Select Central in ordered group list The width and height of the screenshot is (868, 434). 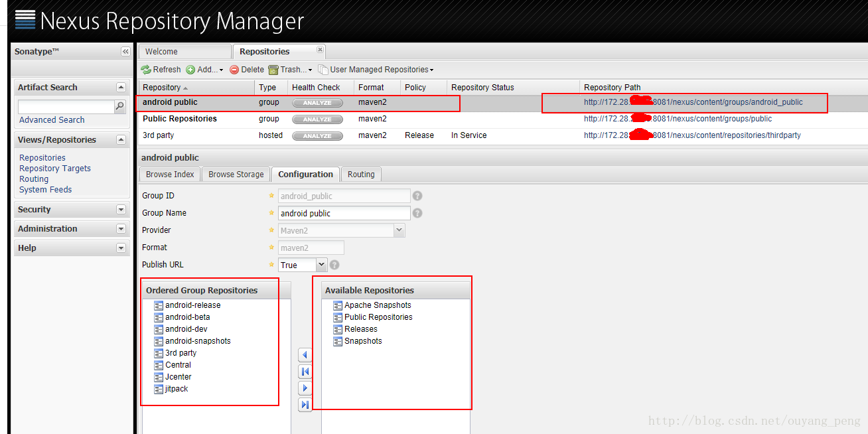(178, 365)
